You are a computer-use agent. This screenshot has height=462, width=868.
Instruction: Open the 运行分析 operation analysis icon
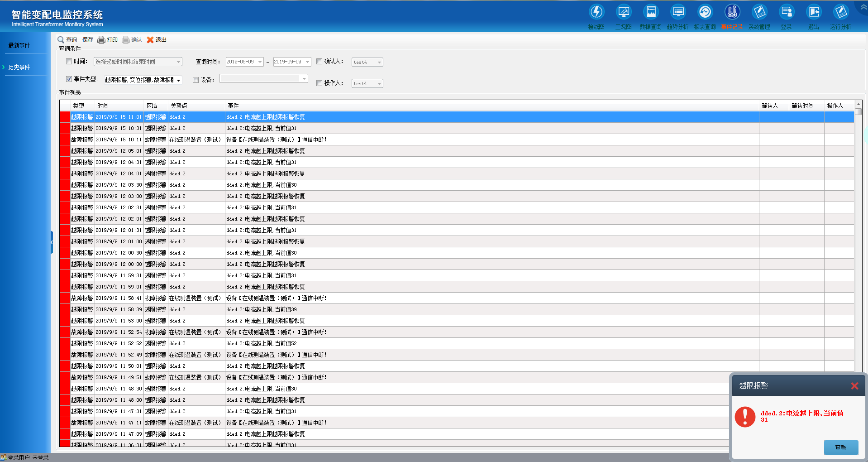841,12
